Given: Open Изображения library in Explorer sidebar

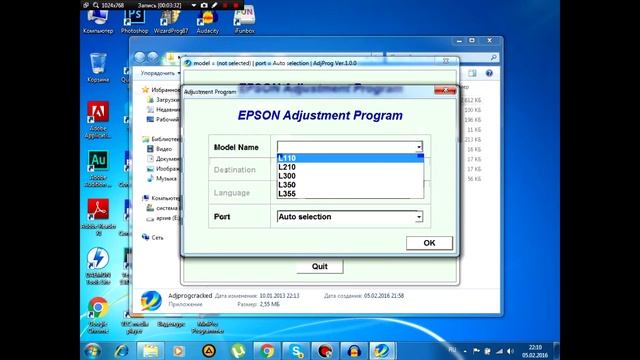Looking at the screenshot, I should click(163, 169).
